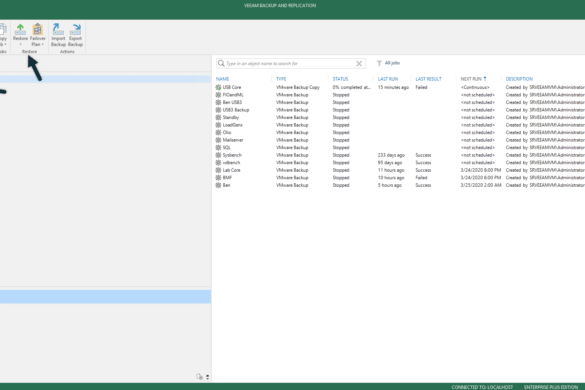This screenshot has width=585, height=390.
Task: Sort the list by Next Run column
Action: (471, 79)
